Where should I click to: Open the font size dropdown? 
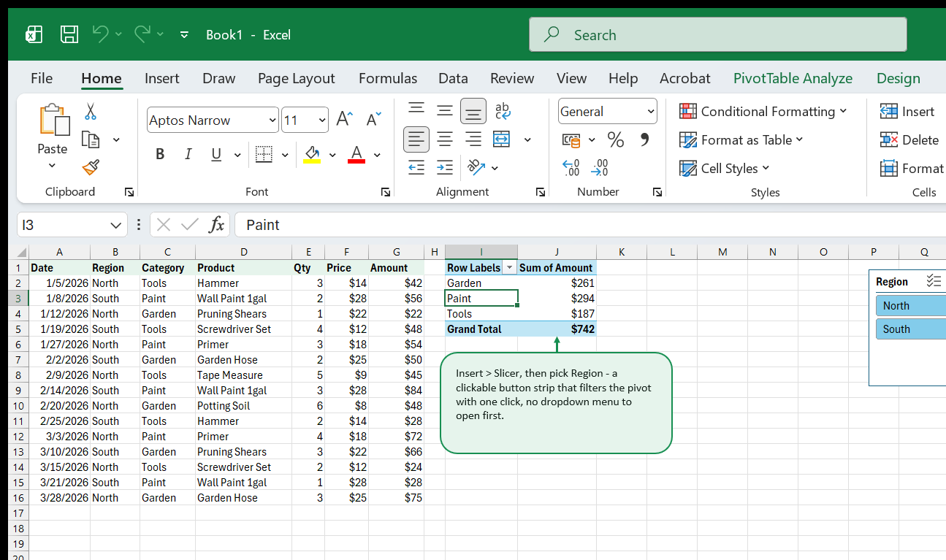pyautogui.click(x=322, y=120)
